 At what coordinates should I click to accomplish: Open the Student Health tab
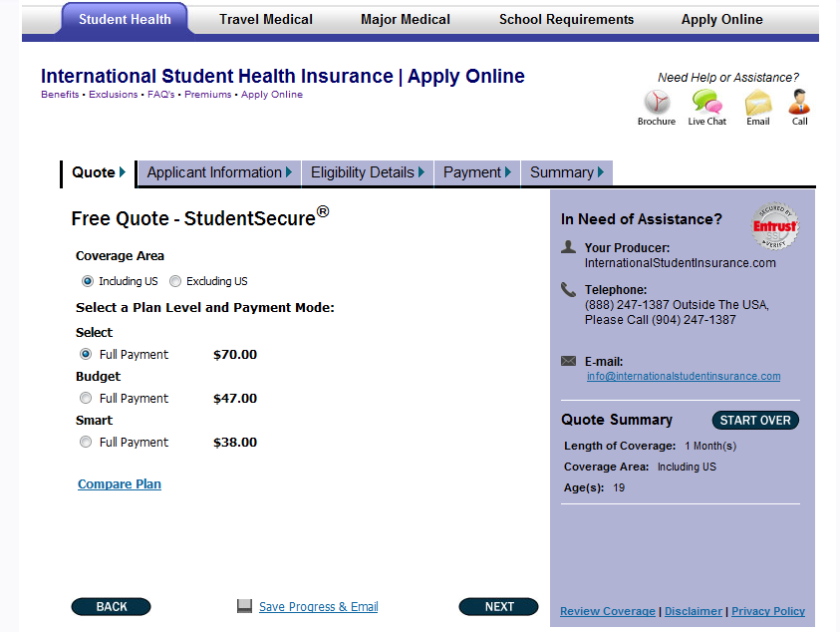click(x=125, y=20)
